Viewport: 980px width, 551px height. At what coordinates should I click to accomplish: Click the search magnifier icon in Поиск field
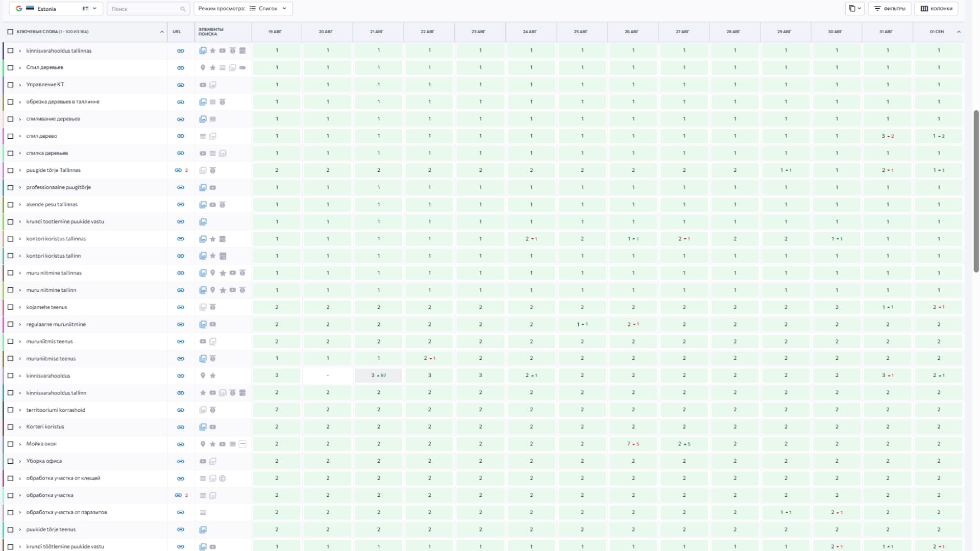point(183,9)
